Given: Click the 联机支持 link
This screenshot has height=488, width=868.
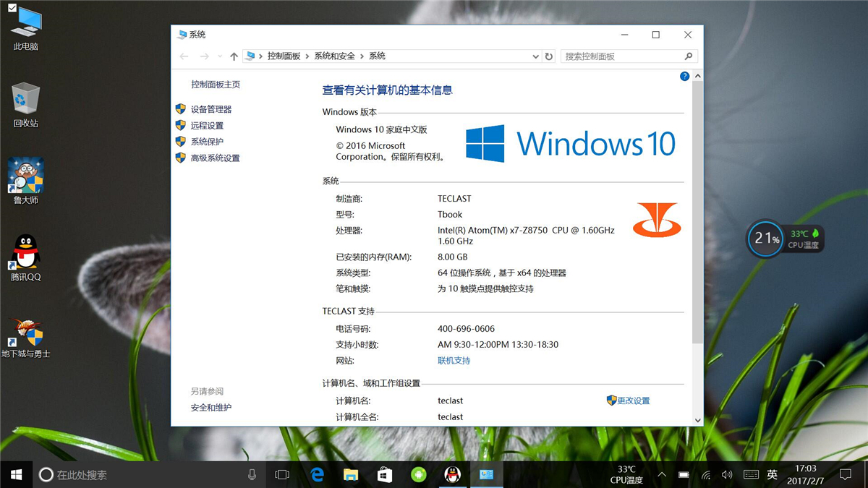Looking at the screenshot, I should pos(453,360).
